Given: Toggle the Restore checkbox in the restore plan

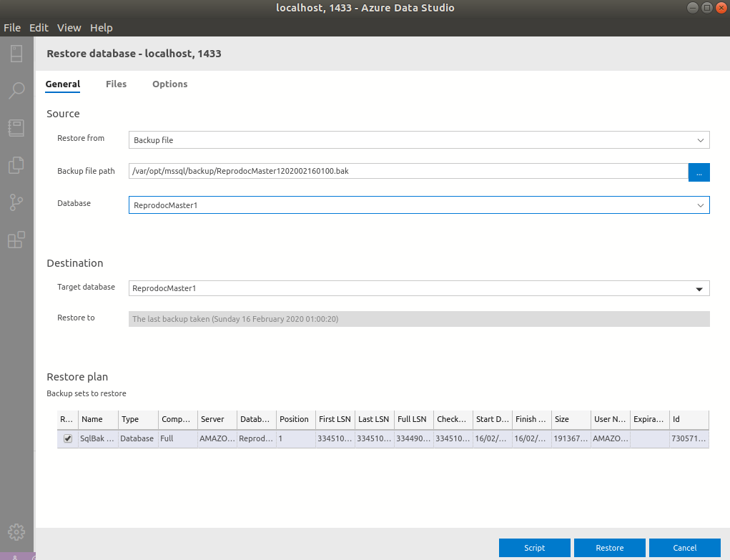Looking at the screenshot, I should tap(66, 438).
